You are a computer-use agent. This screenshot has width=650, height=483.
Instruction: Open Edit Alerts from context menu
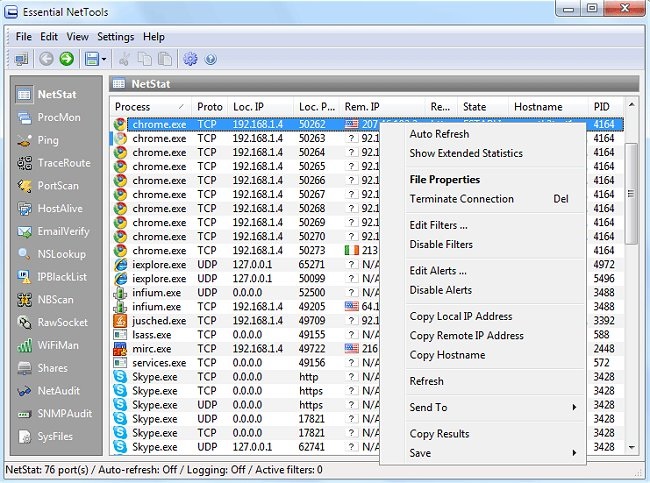tap(495, 271)
